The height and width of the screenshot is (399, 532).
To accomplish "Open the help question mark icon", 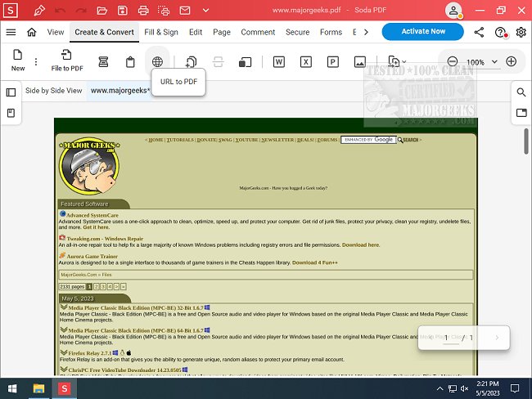I will coord(500,32).
